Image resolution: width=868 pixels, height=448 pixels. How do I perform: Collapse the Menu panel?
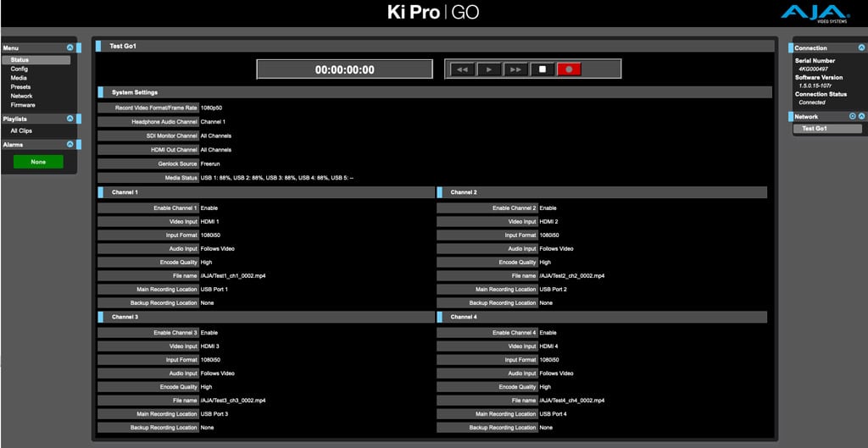click(x=70, y=48)
